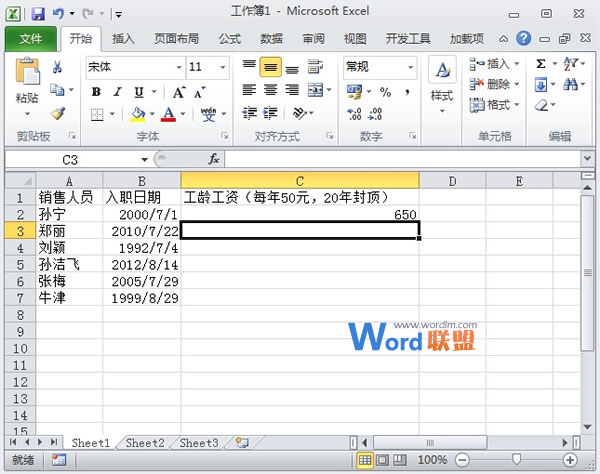Switch to the 插入 tab

pyautogui.click(x=123, y=39)
